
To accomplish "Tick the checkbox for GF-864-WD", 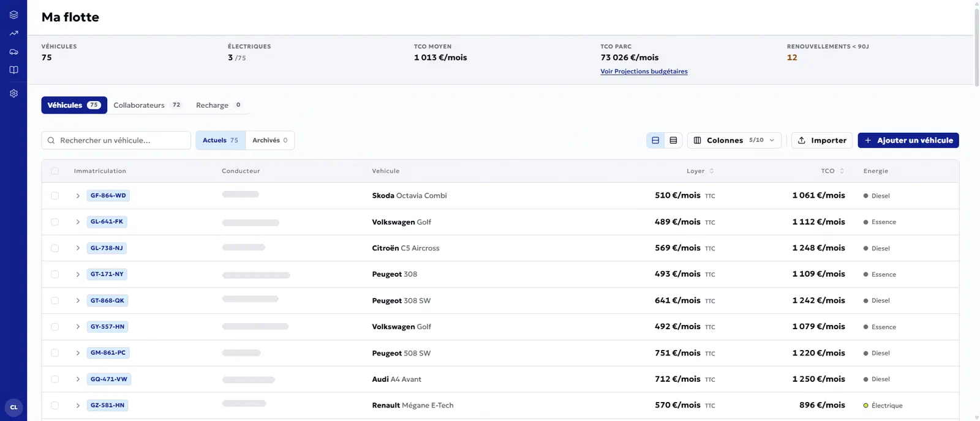I will [55, 196].
